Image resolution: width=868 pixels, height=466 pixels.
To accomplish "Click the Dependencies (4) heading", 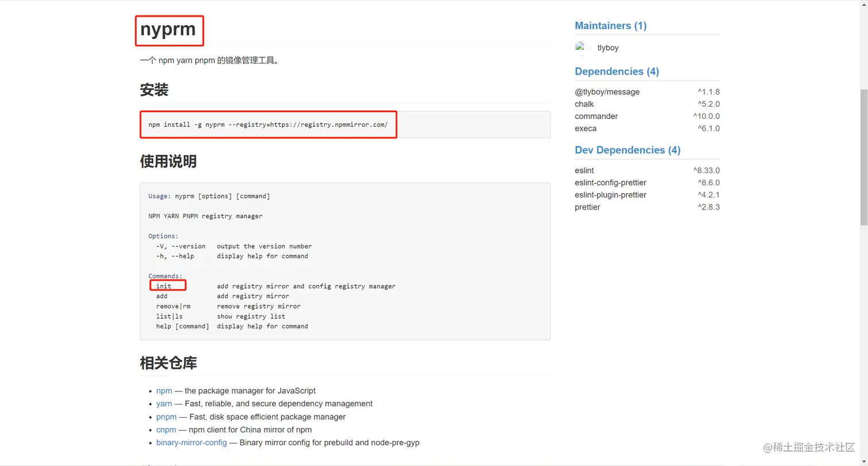I will click(x=617, y=72).
